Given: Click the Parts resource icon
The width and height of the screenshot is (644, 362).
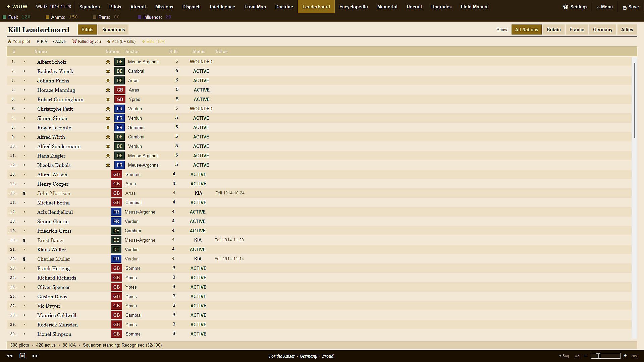Looking at the screenshot, I should pos(95,17).
